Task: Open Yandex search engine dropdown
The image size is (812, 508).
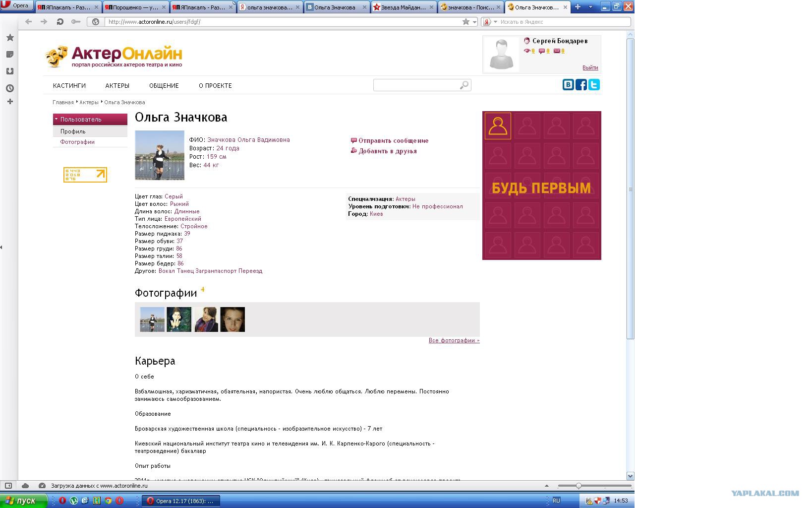Action: [495, 22]
